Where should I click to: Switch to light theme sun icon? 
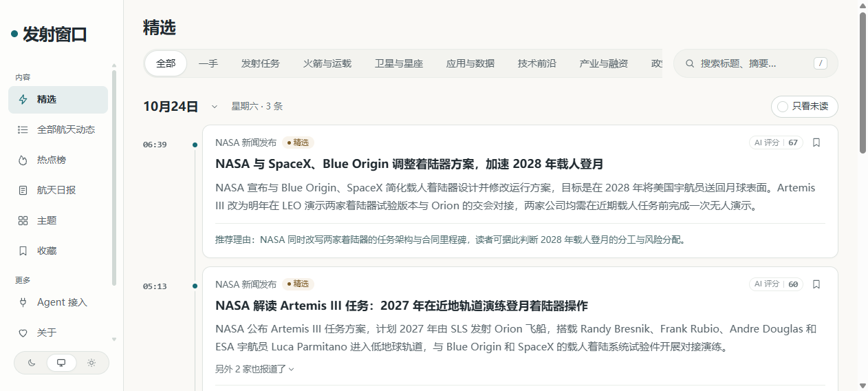click(91, 363)
